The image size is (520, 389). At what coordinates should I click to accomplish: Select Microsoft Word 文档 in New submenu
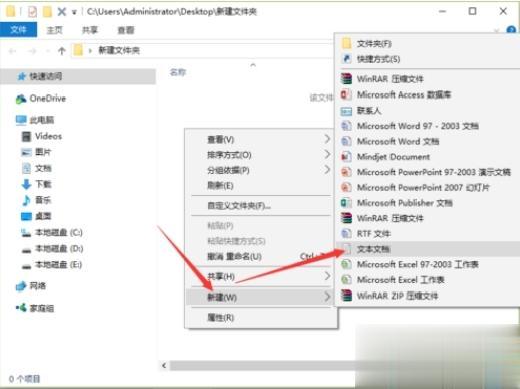tap(428, 141)
